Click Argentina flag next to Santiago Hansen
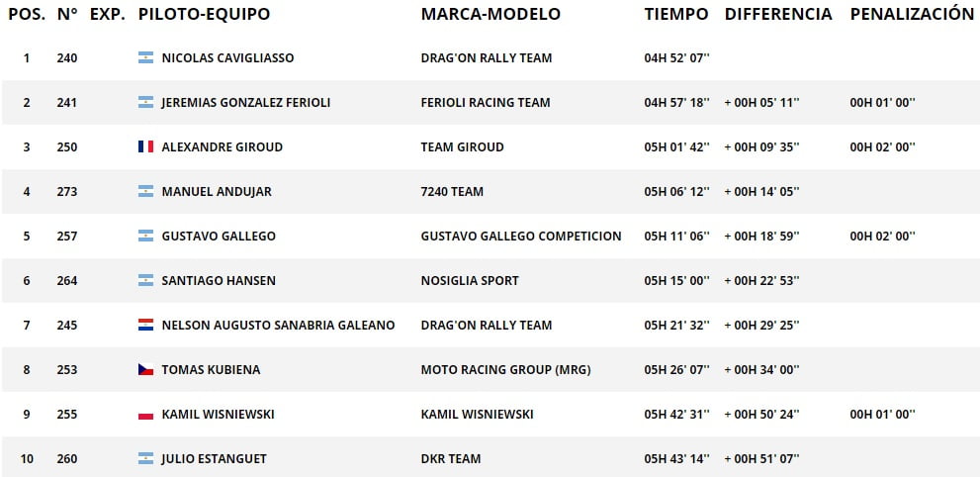The height and width of the screenshot is (477, 980). tap(145, 281)
